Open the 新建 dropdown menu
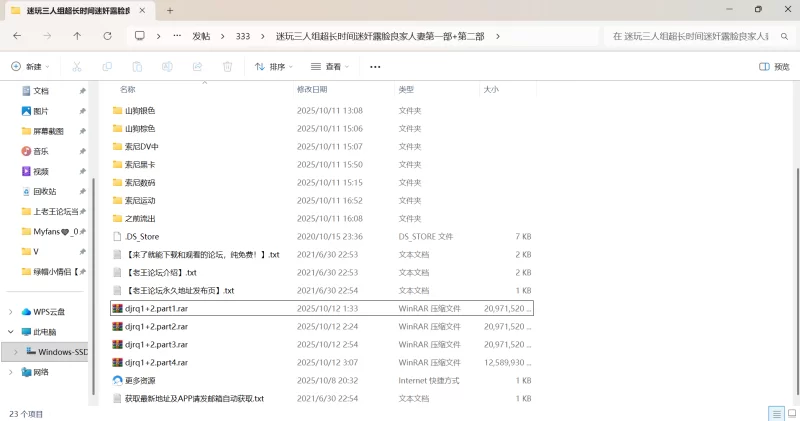Image resolution: width=800 pixels, height=421 pixels. tap(30, 67)
